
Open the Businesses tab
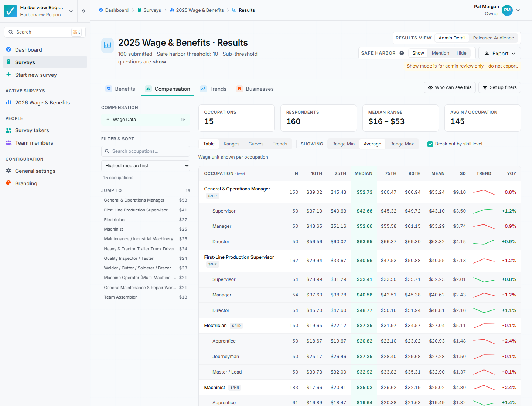pyautogui.click(x=255, y=89)
